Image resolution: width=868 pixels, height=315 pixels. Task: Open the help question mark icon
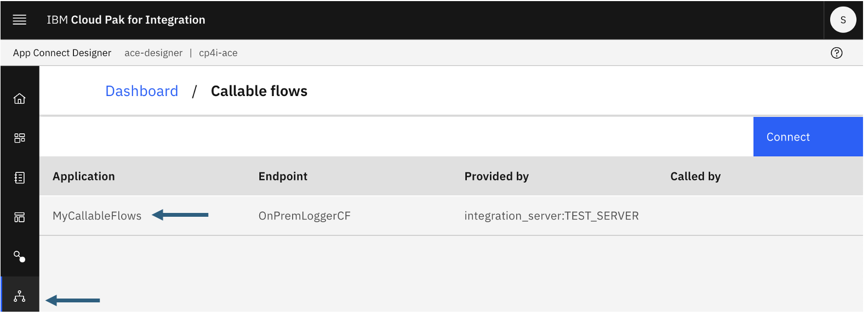tap(836, 53)
